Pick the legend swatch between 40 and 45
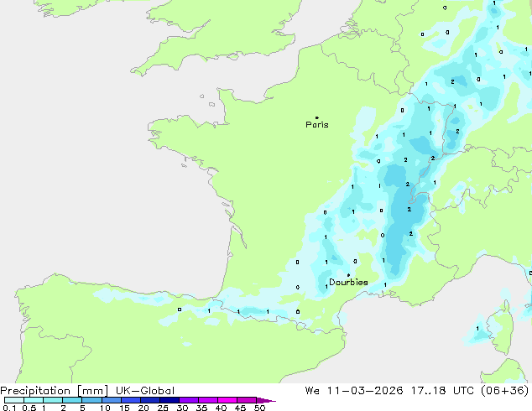This screenshot has width=532, height=411. pyautogui.click(x=227, y=400)
